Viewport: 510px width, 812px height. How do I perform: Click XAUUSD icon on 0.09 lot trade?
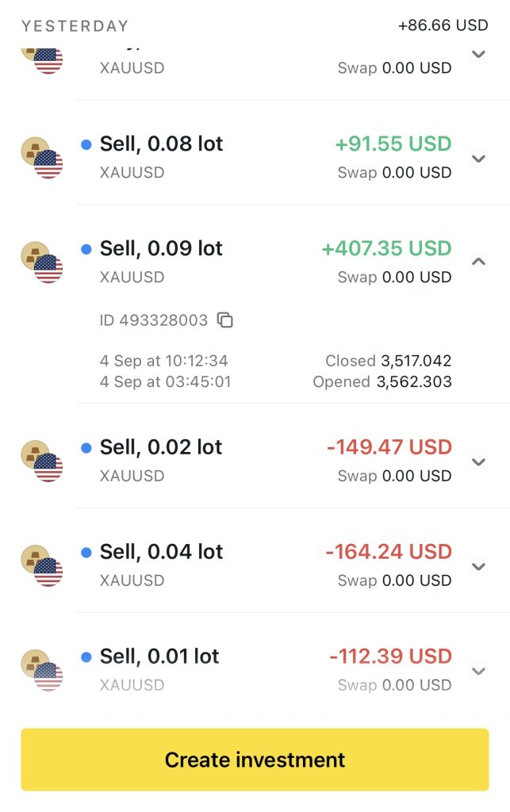point(41,262)
